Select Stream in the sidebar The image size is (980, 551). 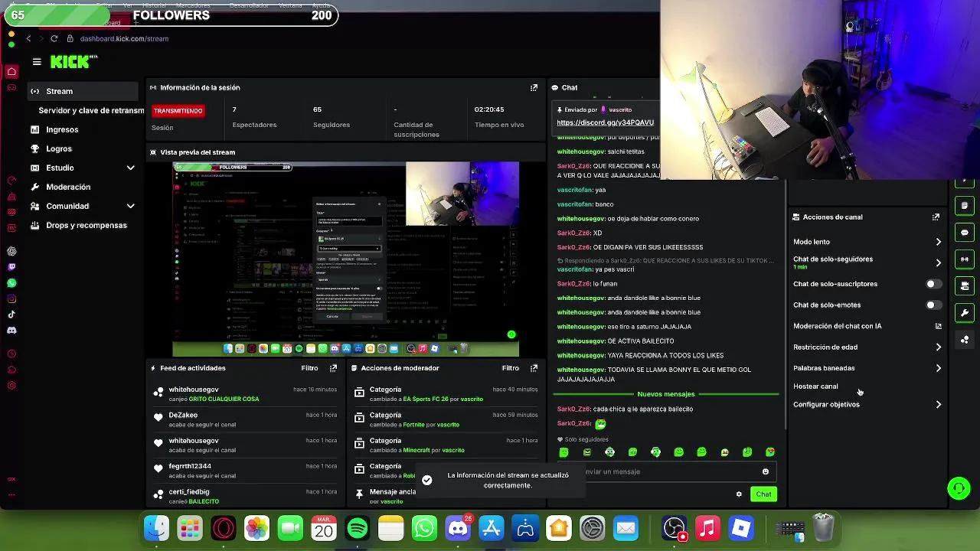tap(84, 91)
